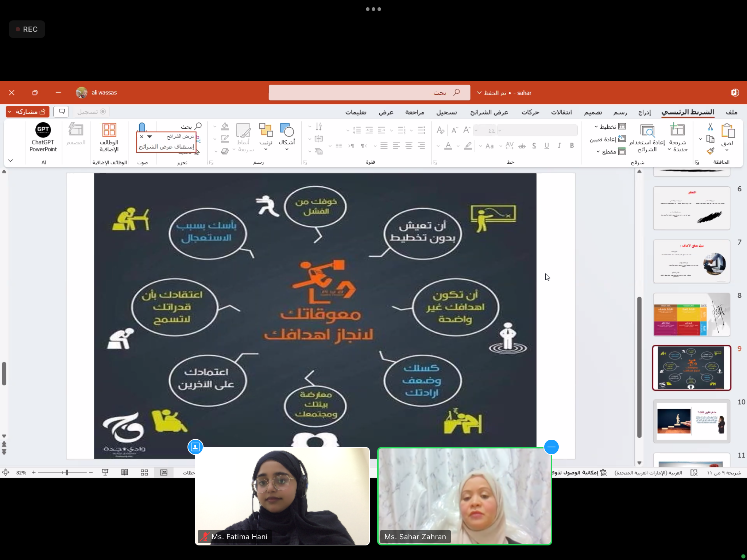747x560 pixels.
Task: Expand the New Slide dropdown arrow
Action: pos(670,149)
